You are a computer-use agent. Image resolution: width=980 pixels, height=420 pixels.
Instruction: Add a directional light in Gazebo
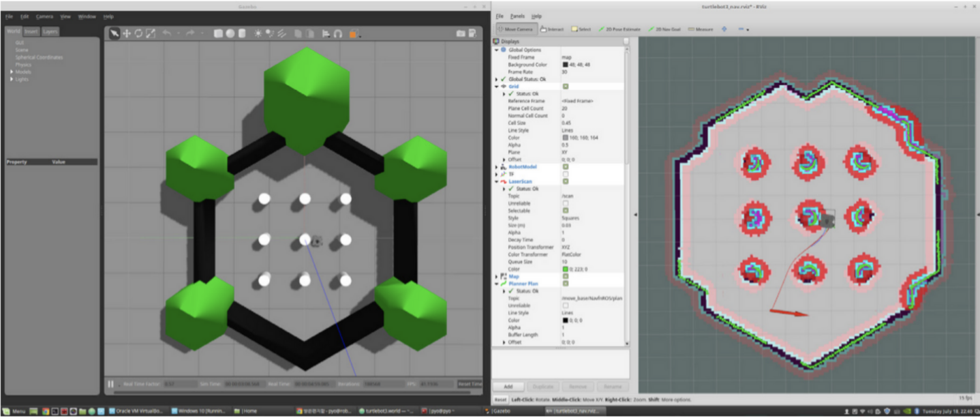point(281,33)
